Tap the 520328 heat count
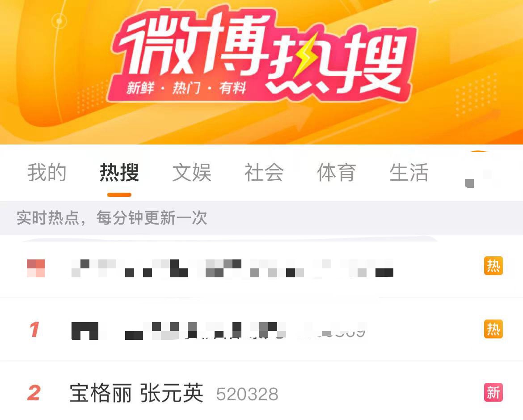The width and height of the screenshot is (523, 420). pyautogui.click(x=247, y=395)
